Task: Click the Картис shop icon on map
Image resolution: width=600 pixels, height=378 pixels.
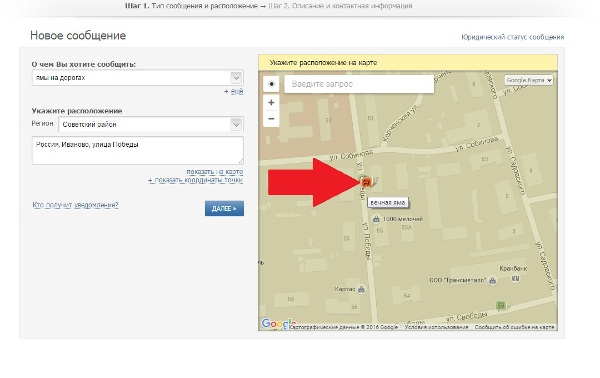Action: [361, 289]
